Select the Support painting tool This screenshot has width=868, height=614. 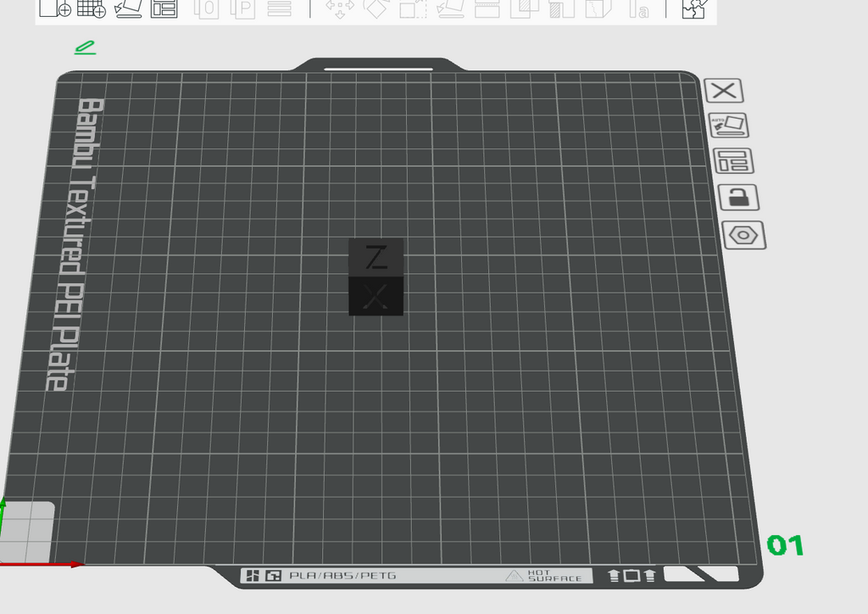561,8
